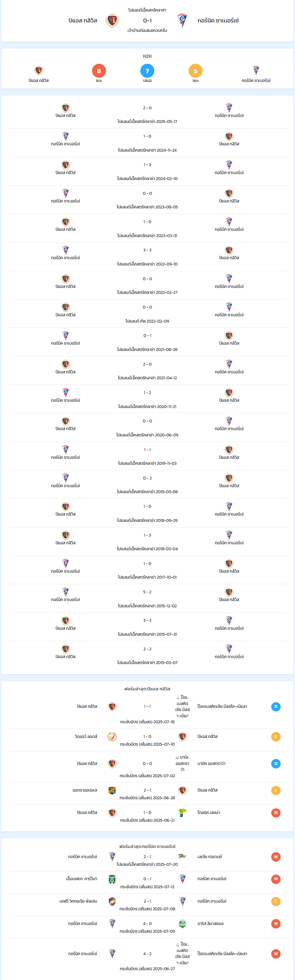
Task: Click FC Viktoria Plzen club crest
Action: pyautogui.click(x=112, y=901)
